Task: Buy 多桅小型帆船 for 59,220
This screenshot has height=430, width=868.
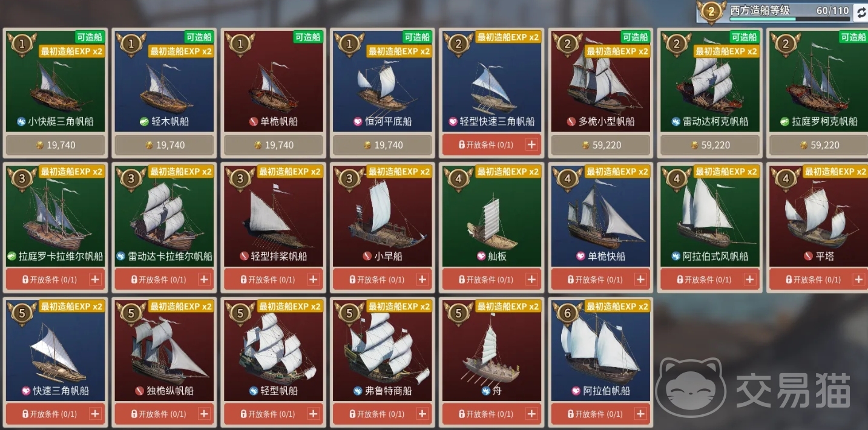Action: (600, 145)
